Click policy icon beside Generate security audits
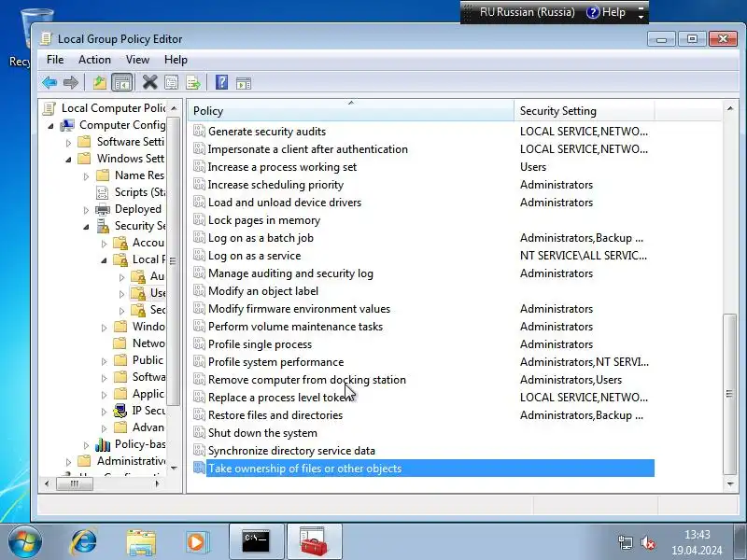Viewport: 747px width, 560px height. coord(199,131)
